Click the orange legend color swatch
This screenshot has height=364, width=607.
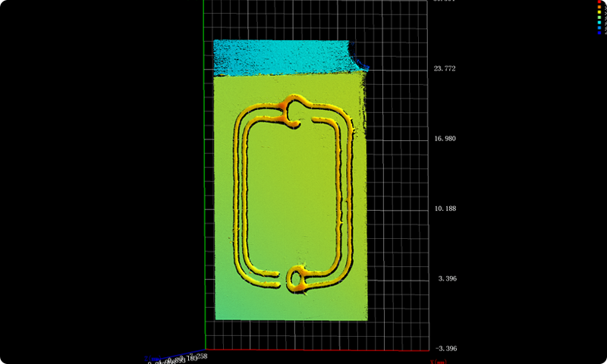[x=599, y=7]
